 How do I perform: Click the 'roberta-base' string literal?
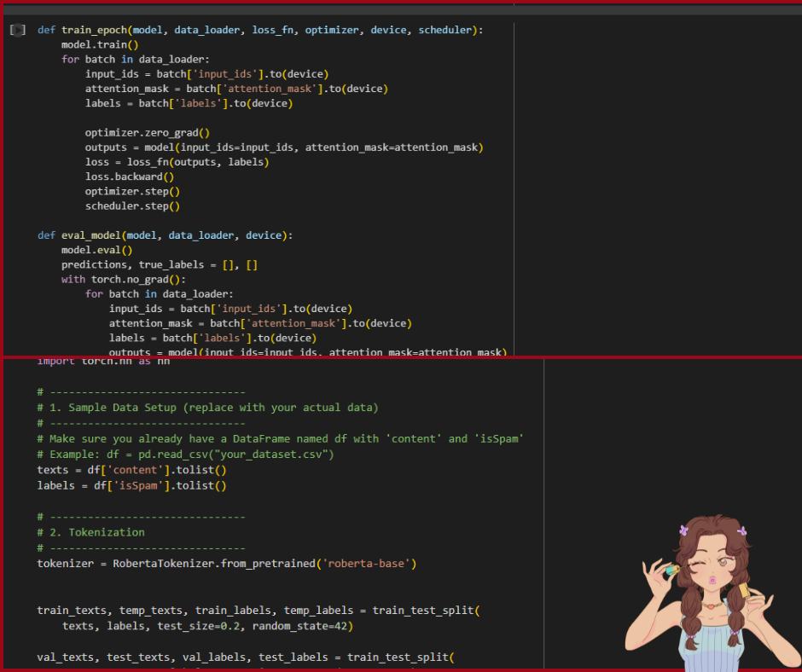coord(366,564)
